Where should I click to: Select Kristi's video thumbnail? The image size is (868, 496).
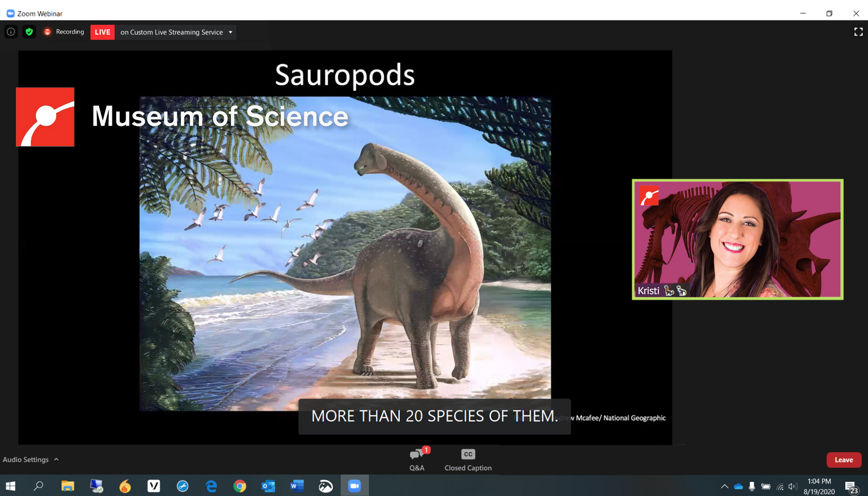(737, 239)
